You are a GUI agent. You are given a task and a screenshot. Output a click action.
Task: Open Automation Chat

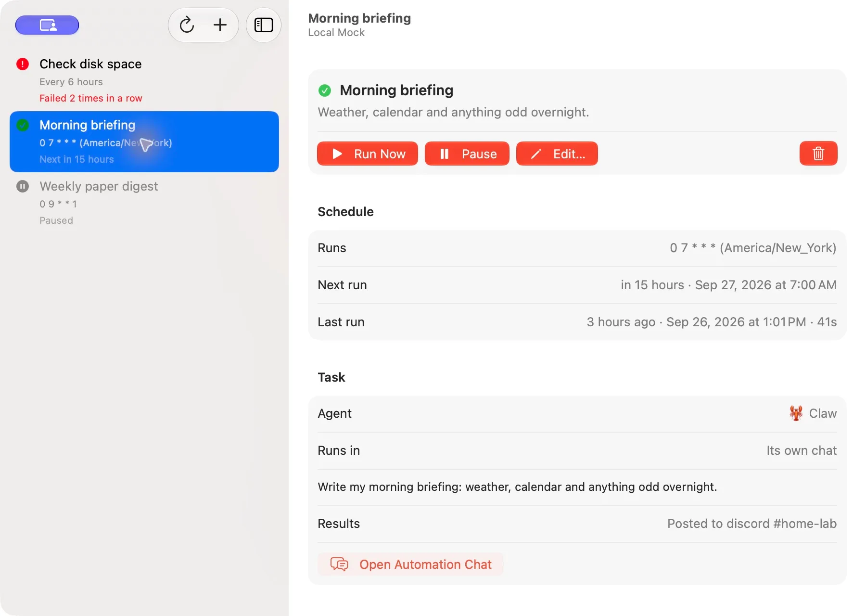coord(410,564)
